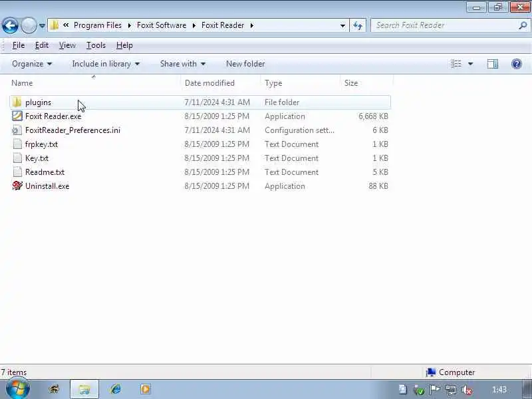
Task: Click the document tray icon
Action: pos(403,390)
